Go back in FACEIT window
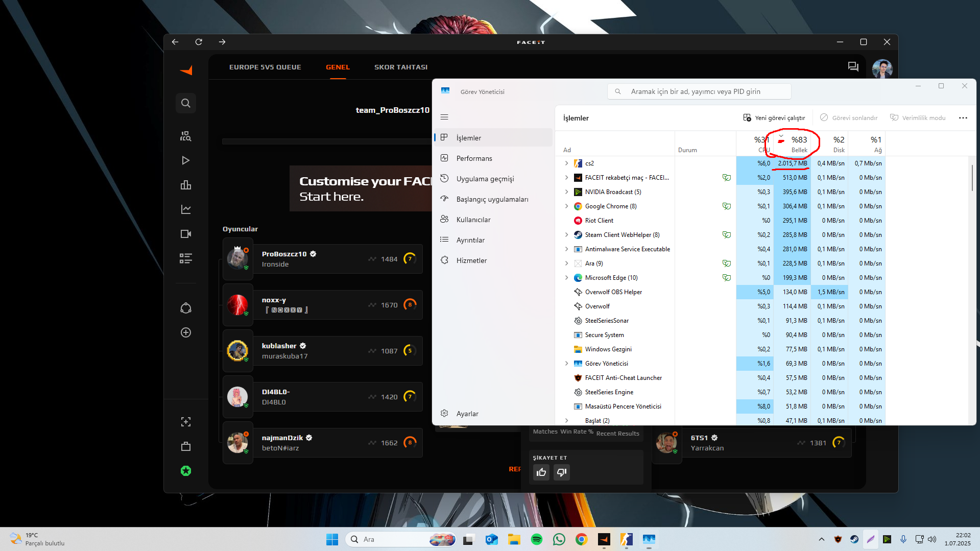The width and height of the screenshot is (980, 551). [175, 42]
